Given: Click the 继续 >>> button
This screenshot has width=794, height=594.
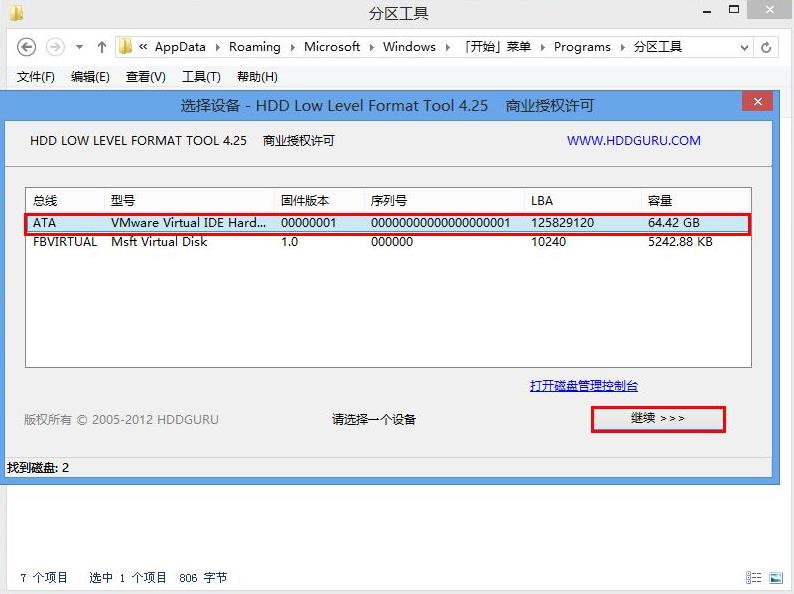Looking at the screenshot, I should (658, 419).
